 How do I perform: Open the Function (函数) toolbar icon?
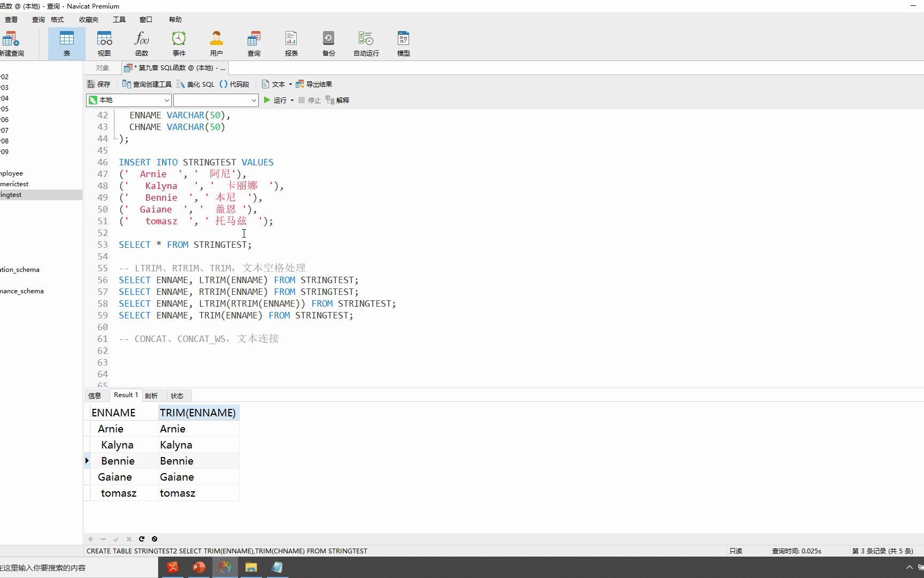tap(142, 43)
